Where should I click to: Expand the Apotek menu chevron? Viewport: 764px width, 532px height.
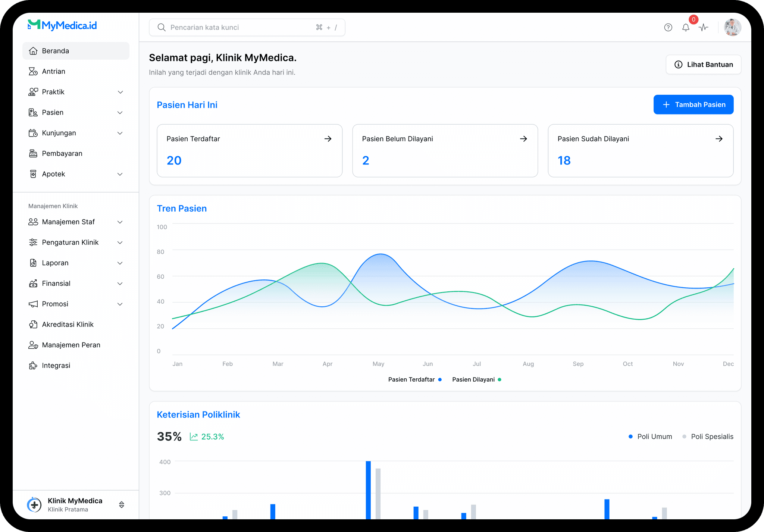coord(120,174)
